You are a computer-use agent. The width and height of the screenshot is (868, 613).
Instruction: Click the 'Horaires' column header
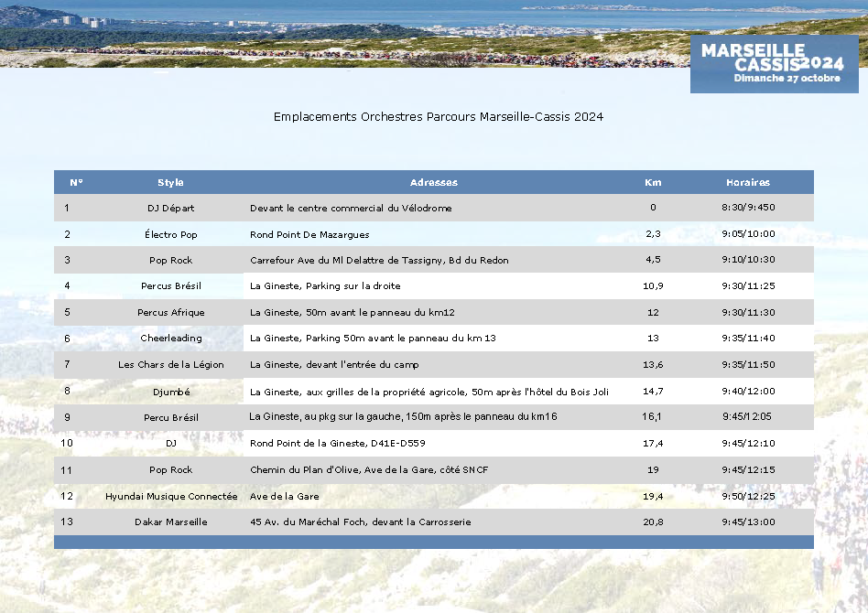(748, 182)
